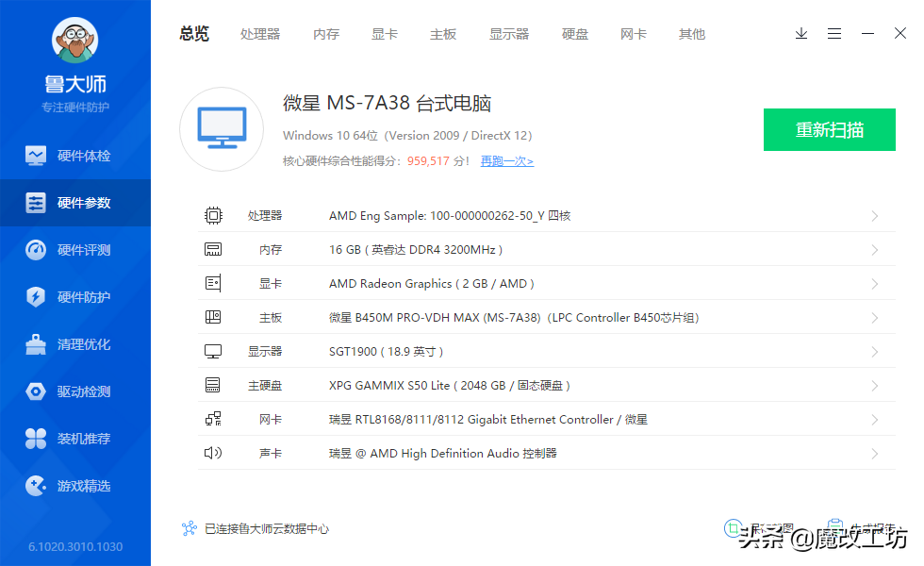Click the 硬件评测 gauge icon
The image size is (924, 566).
coord(36,250)
